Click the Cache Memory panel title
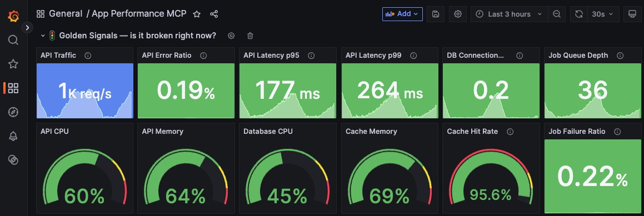Viewport: 644px width, 216px height. [x=371, y=132]
